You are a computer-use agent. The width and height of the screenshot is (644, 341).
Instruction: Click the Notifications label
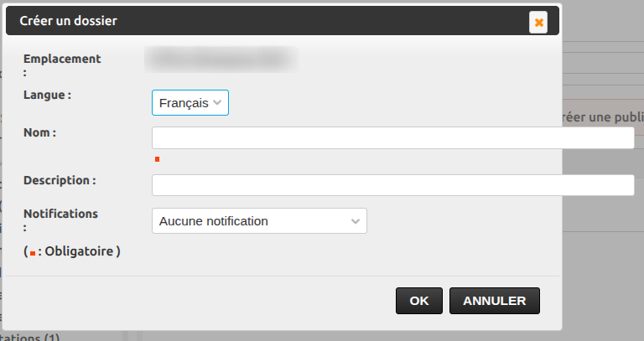coord(60,214)
